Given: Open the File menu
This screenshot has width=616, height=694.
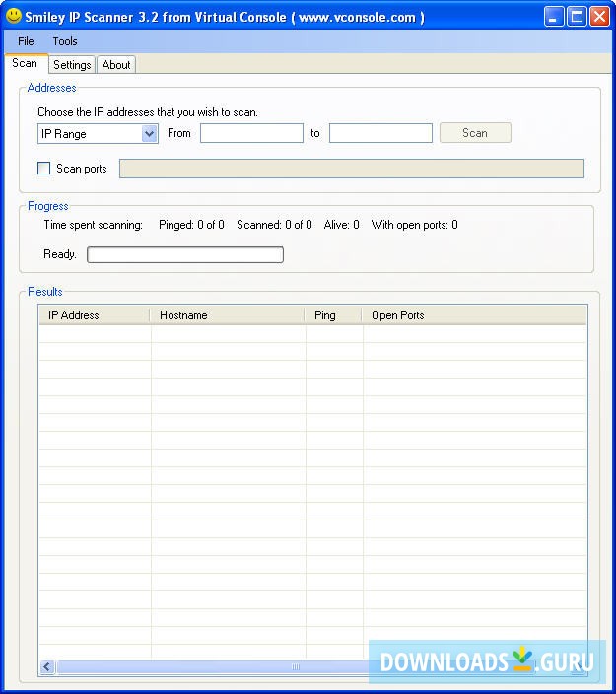Looking at the screenshot, I should pos(26,41).
